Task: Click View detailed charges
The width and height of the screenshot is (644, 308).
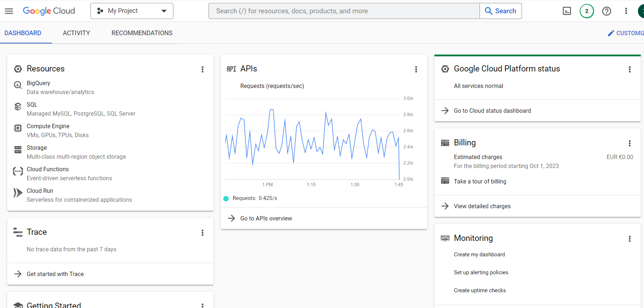Action: 482,206
